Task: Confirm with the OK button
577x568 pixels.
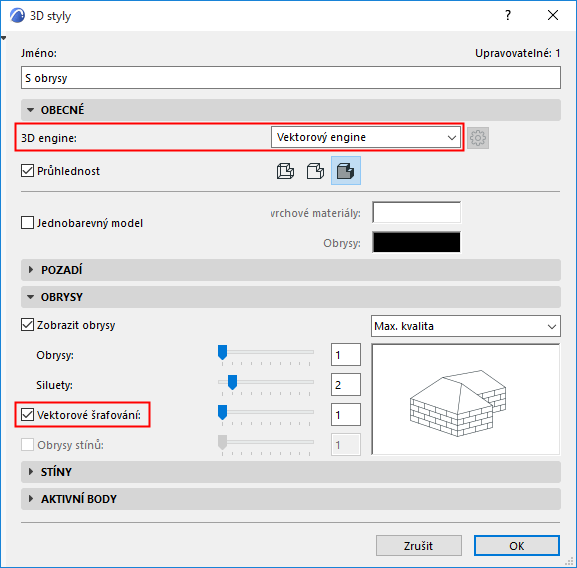Action: (517, 546)
